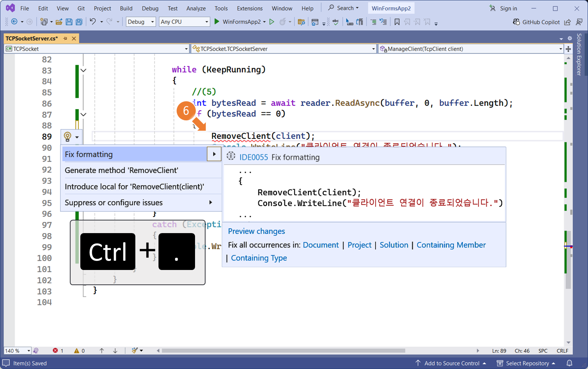Open the 140 % zoom level dropdown
Screen dimensions: 588x369
point(17,351)
